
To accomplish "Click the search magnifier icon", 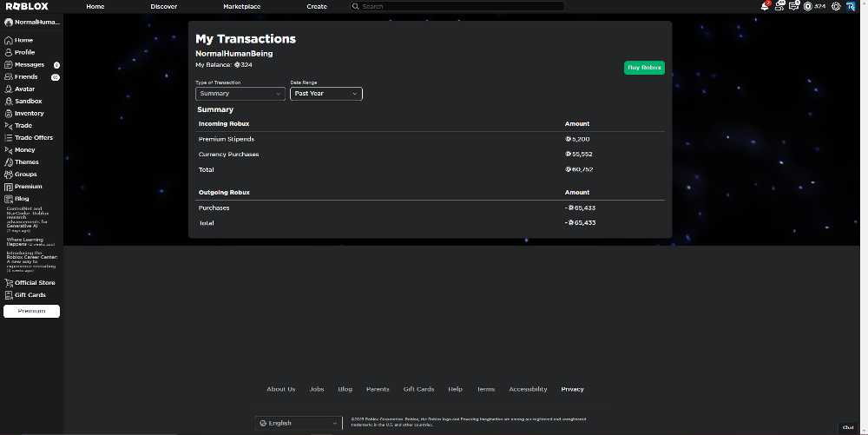I will (355, 7).
